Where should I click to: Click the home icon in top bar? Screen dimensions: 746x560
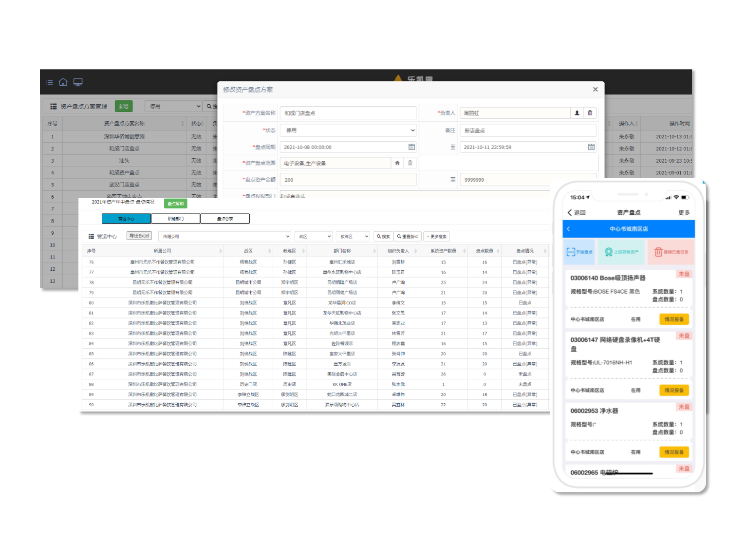(x=63, y=82)
